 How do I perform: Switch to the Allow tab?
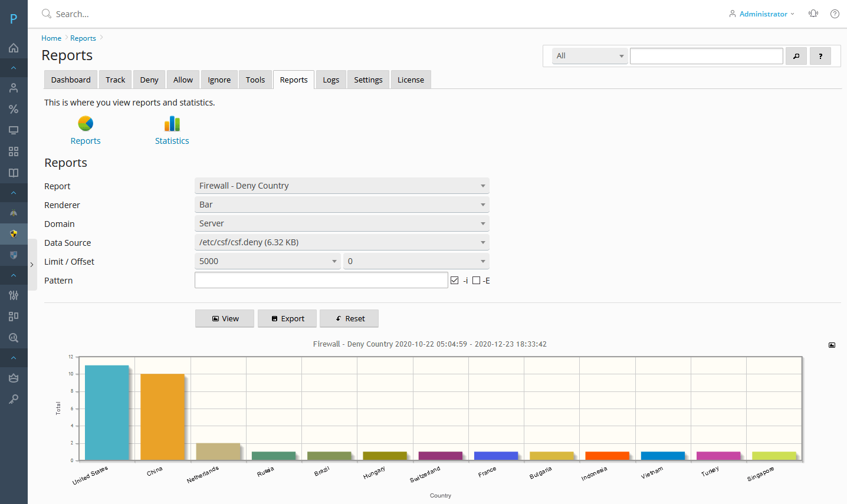coord(183,80)
